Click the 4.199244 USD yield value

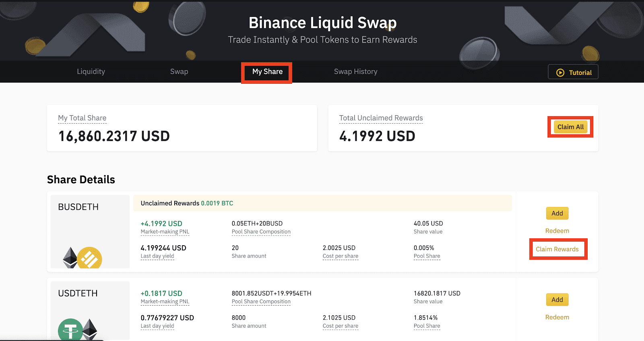coord(163,248)
